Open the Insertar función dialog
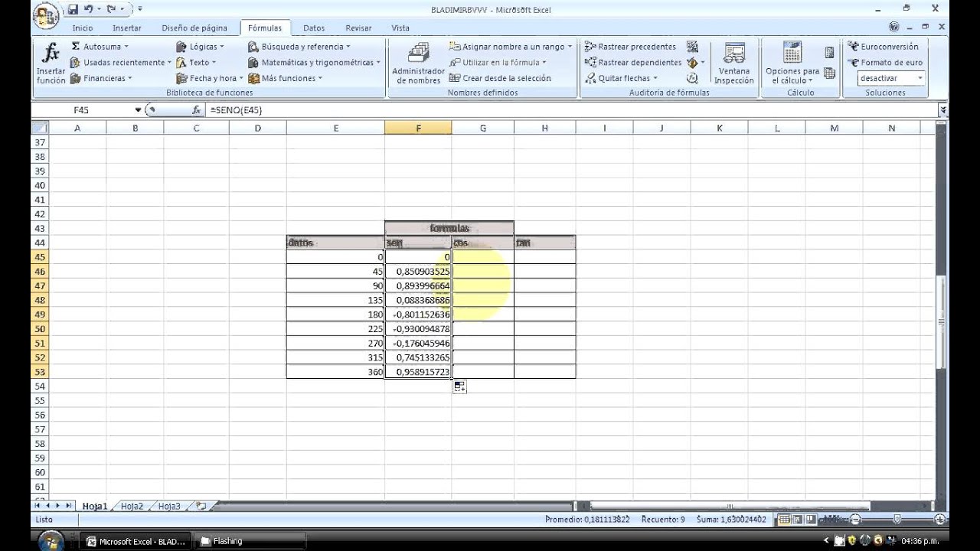The height and width of the screenshot is (551, 980). pos(51,64)
